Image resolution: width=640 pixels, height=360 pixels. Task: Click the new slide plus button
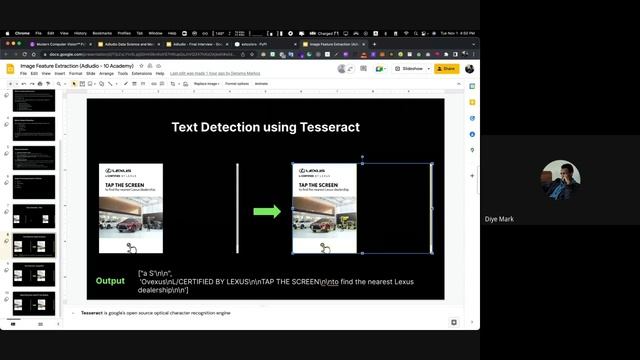[x=10, y=84]
